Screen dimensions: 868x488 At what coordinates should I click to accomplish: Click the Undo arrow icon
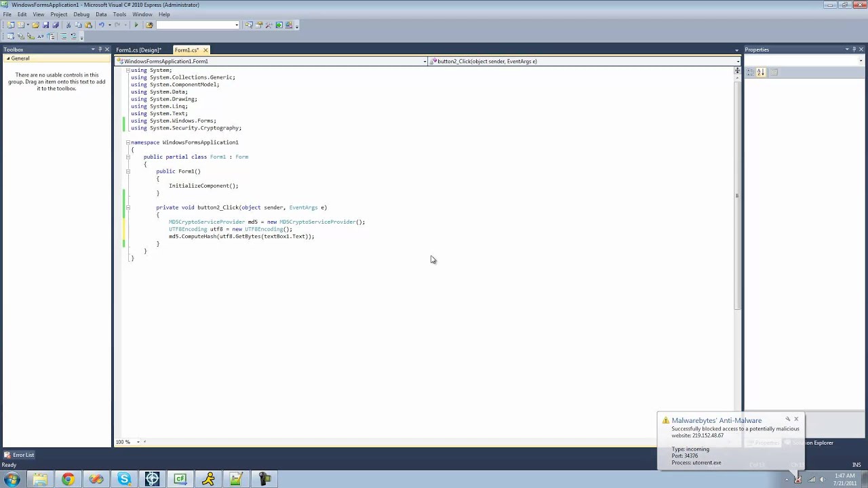click(102, 25)
